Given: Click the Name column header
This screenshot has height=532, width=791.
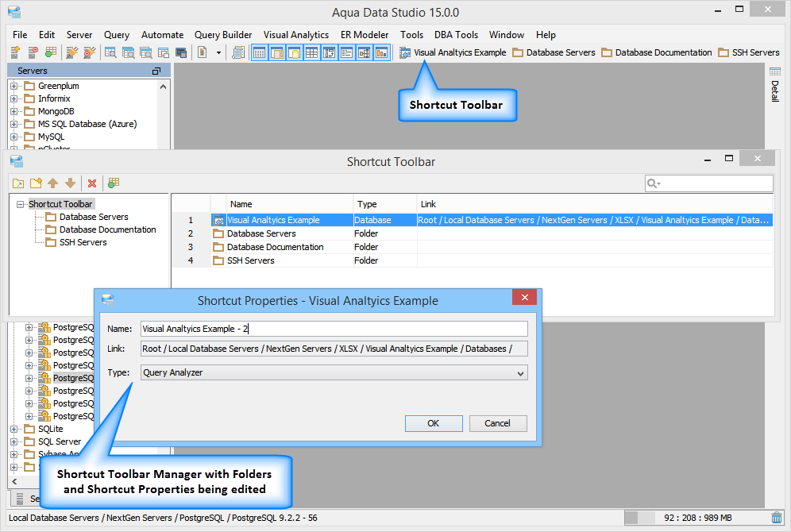Looking at the screenshot, I should [x=290, y=204].
